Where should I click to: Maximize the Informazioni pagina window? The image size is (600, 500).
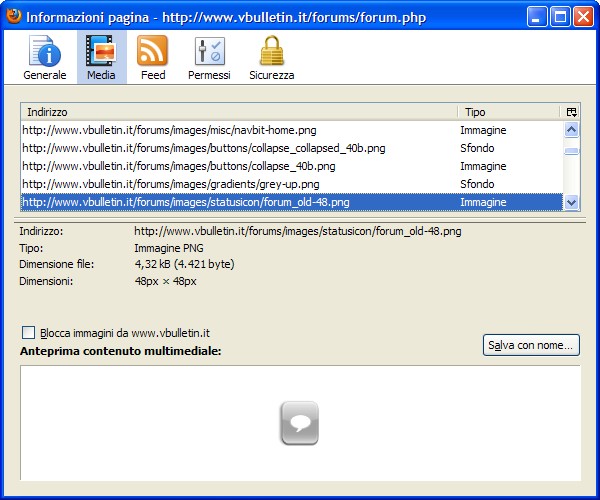pos(562,16)
